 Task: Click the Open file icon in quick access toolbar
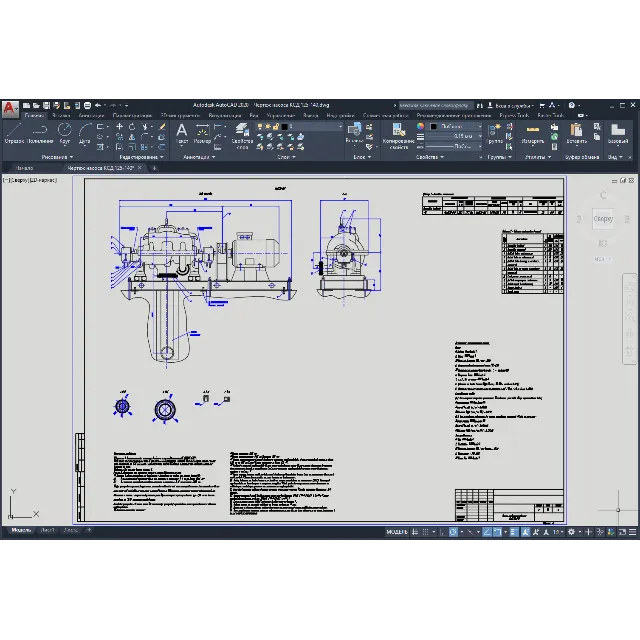coord(36,105)
